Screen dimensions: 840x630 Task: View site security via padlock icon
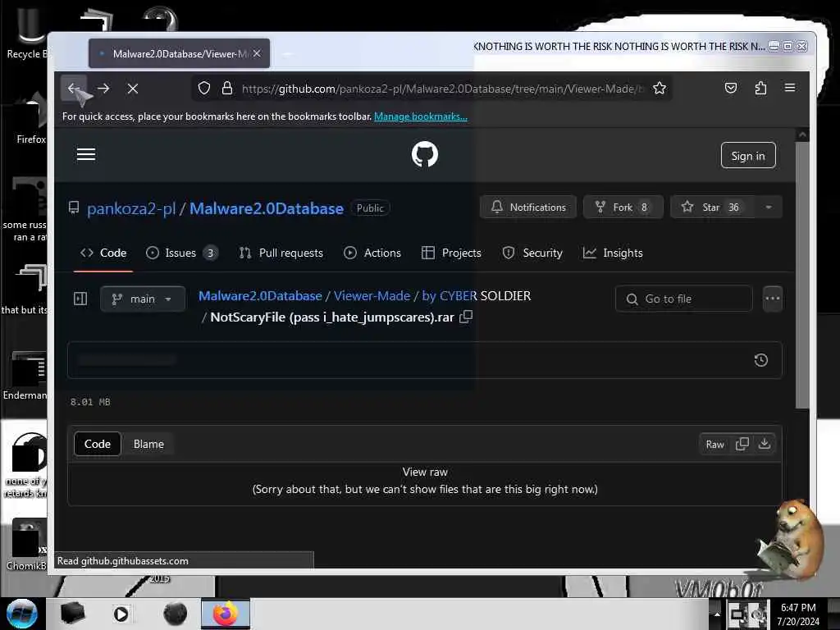point(227,89)
